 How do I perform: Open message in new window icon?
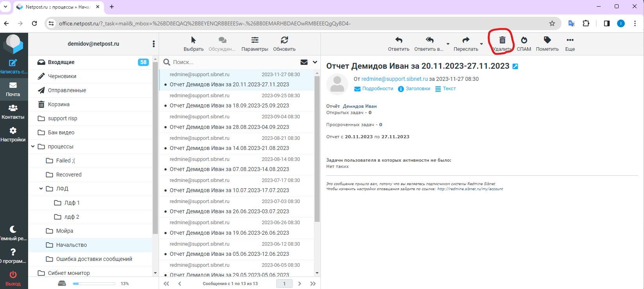[x=515, y=67]
